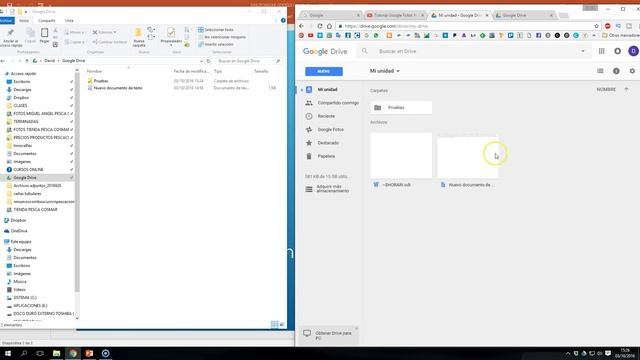This screenshot has width=640, height=360.
Task: Open the Inicio ribbon tab in Explorer
Action: [24, 20]
